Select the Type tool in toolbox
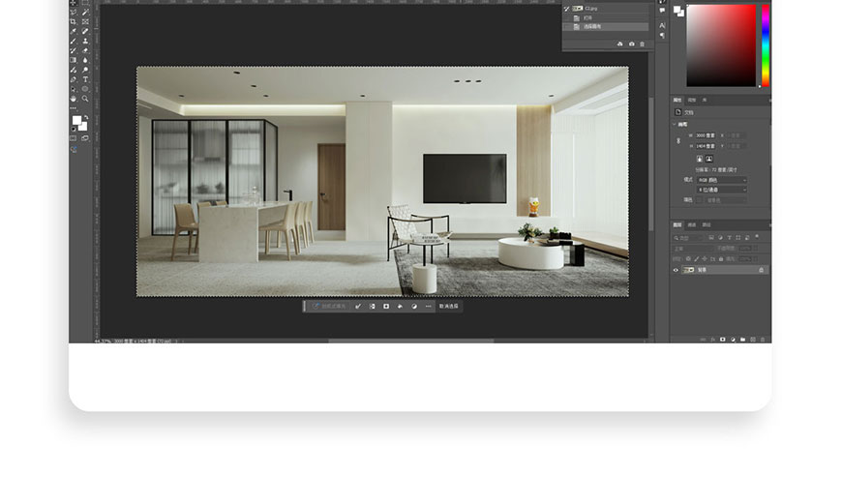The width and height of the screenshot is (842, 504). click(85, 79)
